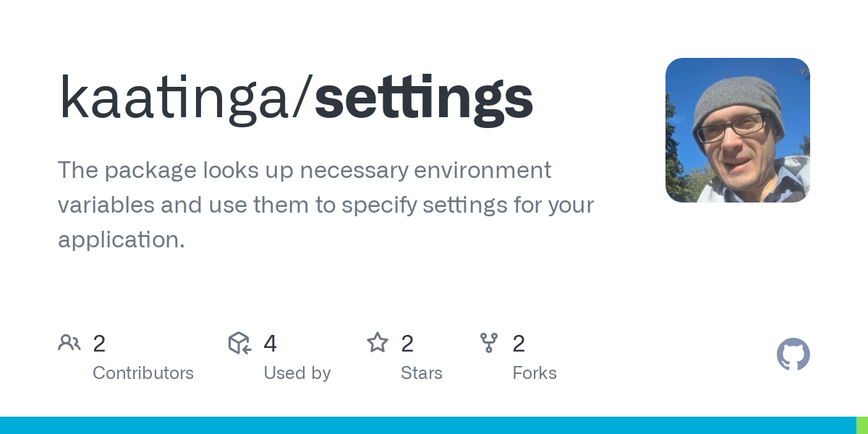Click the "Stars" label text
The height and width of the screenshot is (434, 868).
[x=422, y=373]
